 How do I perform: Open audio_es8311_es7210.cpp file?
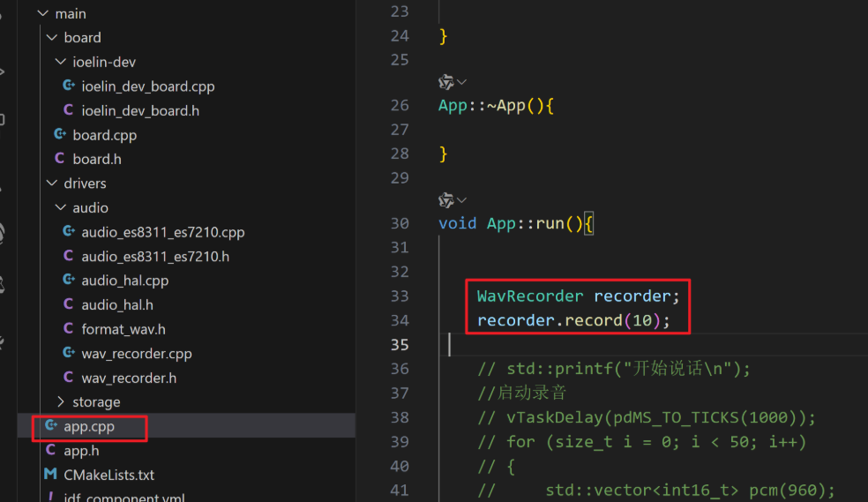pyautogui.click(x=162, y=232)
